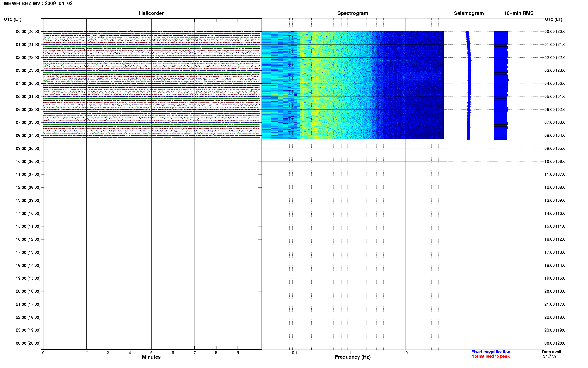The height and width of the screenshot is (368, 588).
Task: Click the left 07:00 (03:00) time label
Action: click(28, 122)
